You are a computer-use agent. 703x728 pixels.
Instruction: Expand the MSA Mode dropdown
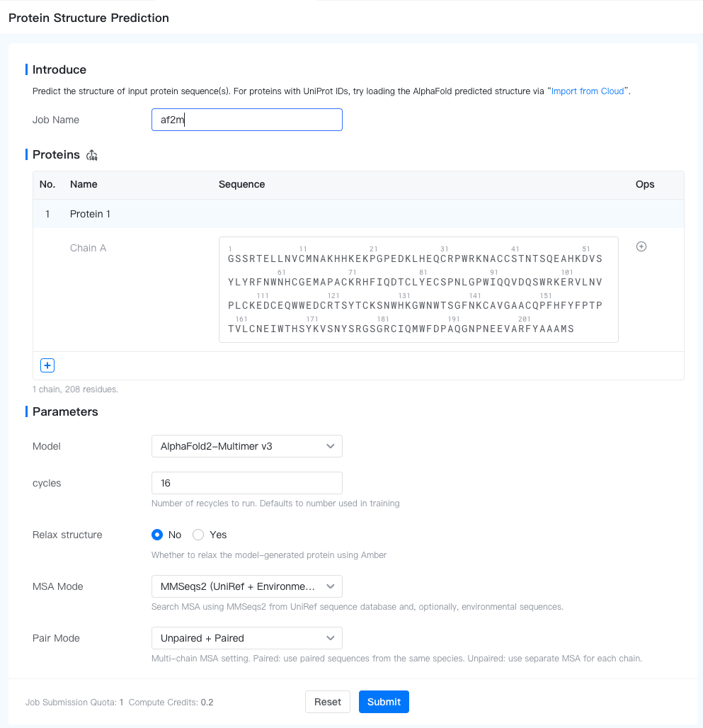[x=246, y=586]
